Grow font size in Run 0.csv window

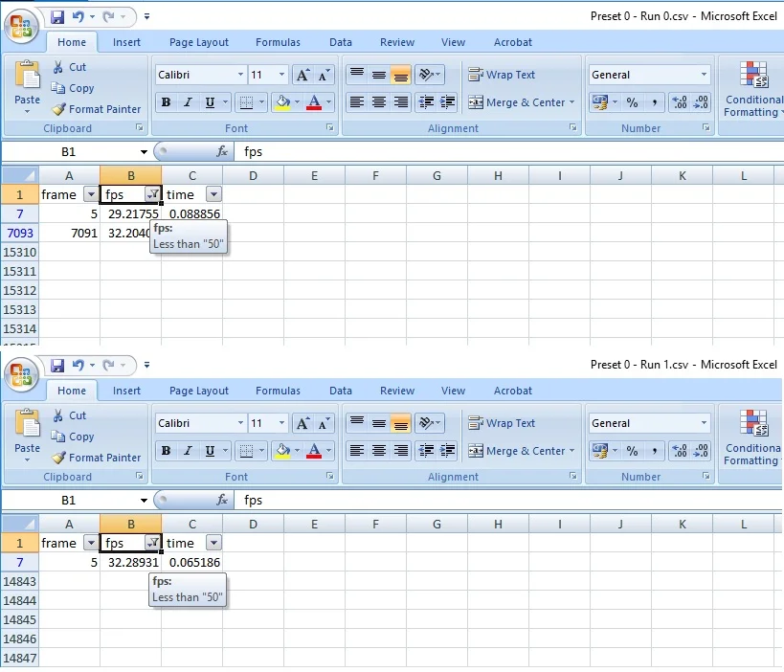302,75
